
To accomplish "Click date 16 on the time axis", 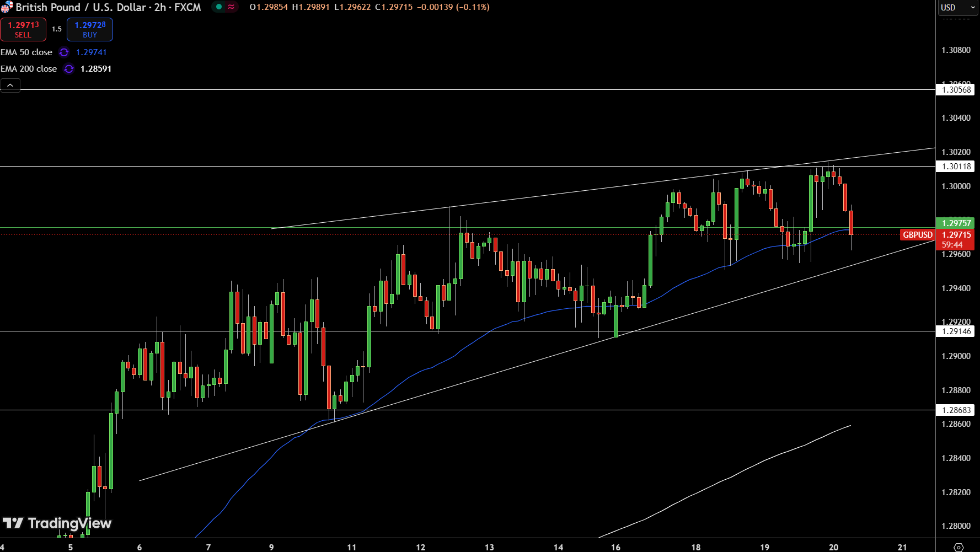I will [616, 547].
